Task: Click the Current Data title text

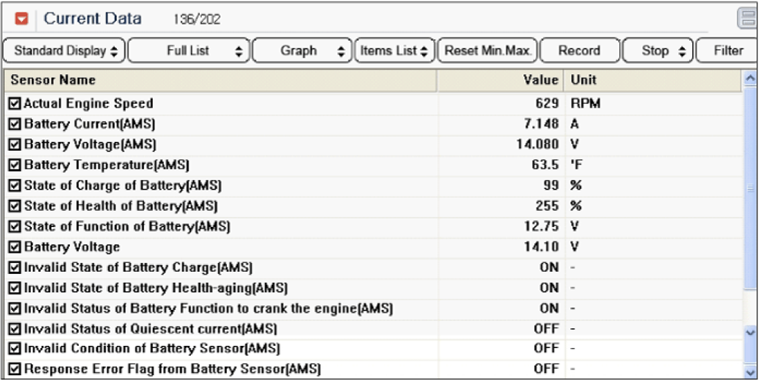Action: pos(92,19)
